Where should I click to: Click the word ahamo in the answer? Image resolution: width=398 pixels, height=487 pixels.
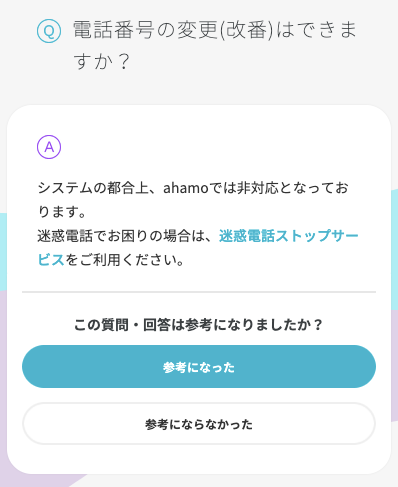(186, 188)
